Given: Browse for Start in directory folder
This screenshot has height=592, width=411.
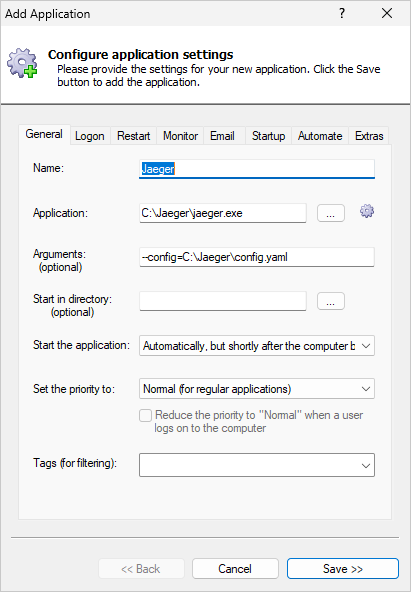Looking at the screenshot, I should (x=331, y=301).
